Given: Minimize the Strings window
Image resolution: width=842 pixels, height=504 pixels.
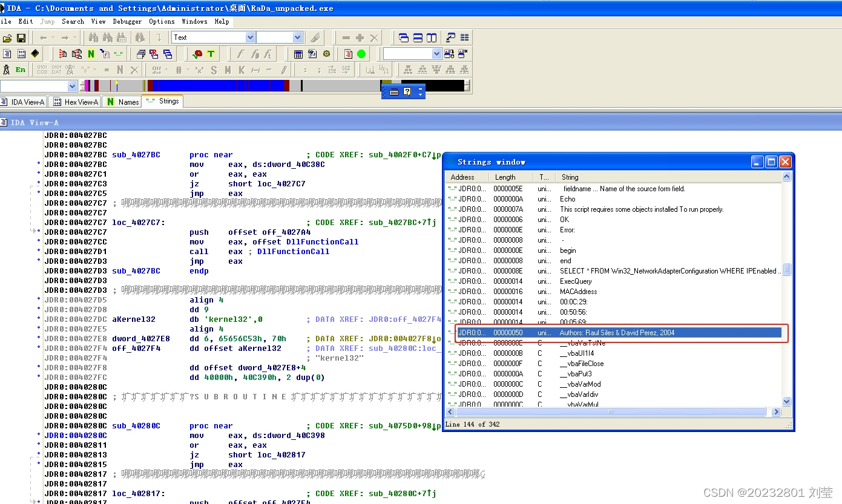Looking at the screenshot, I should [758, 162].
